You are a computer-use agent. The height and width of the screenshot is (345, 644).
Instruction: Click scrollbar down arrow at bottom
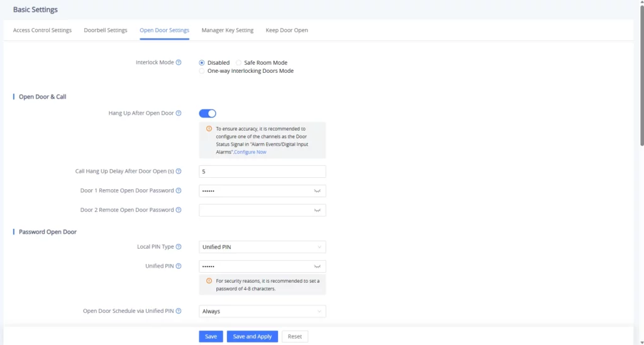coord(641,342)
